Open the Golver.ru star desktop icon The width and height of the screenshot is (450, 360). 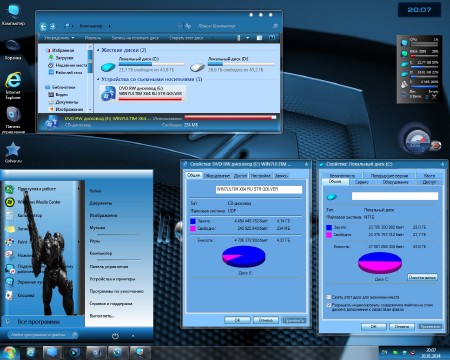click(x=13, y=152)
